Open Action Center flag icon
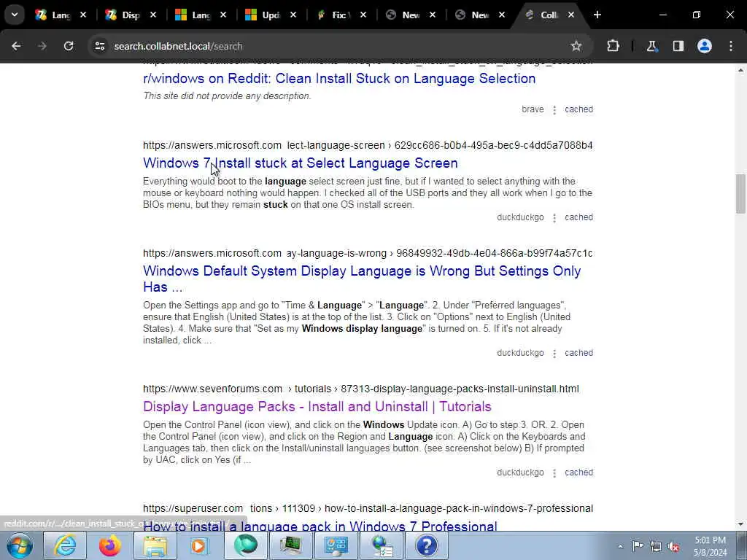This screenshot has width=747, height=560. [638, 546]
